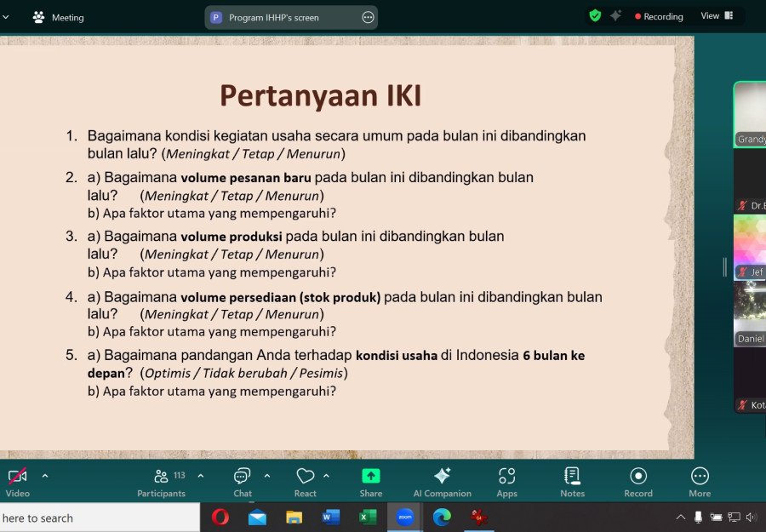
Task: Expand the Participants options chevron
Action: [x=201, y=475]
